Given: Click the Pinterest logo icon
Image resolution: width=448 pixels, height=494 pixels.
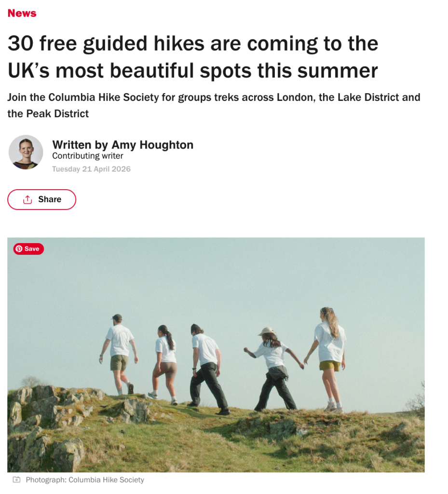Looking at the screenshot, I should [19, 249].
